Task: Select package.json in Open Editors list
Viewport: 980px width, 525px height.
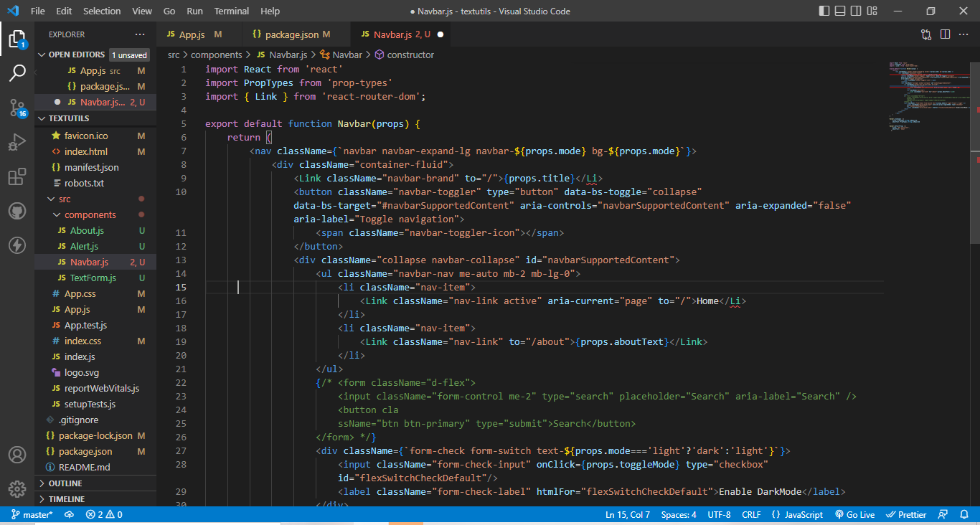Action: coord(95,86)
